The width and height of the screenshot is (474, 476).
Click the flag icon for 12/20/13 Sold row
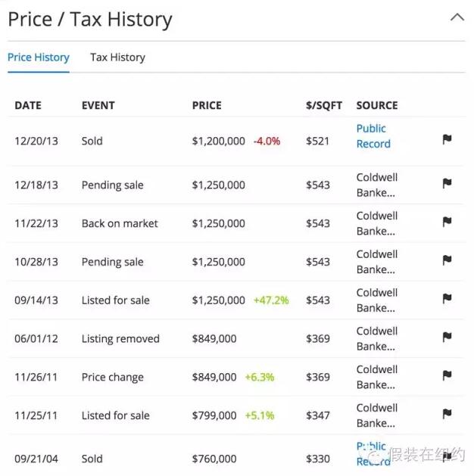click(447, 139)
